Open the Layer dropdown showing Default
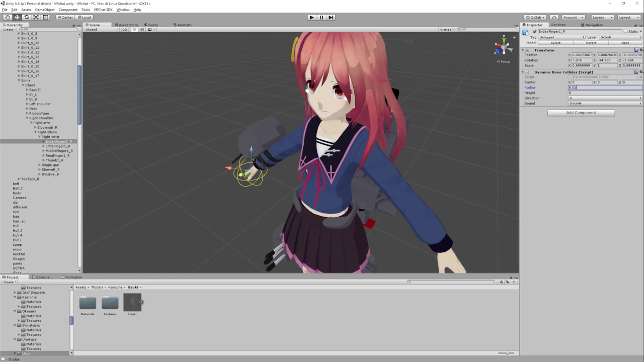The height and width of the screenshot is (362, 644). (x=621, y=37)
